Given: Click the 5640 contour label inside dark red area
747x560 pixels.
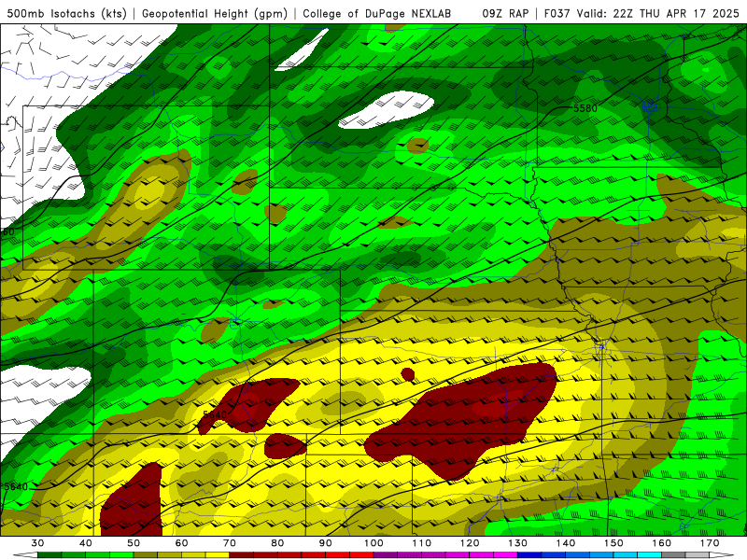Looking at the screenshot, I should [x=215, y=415].
